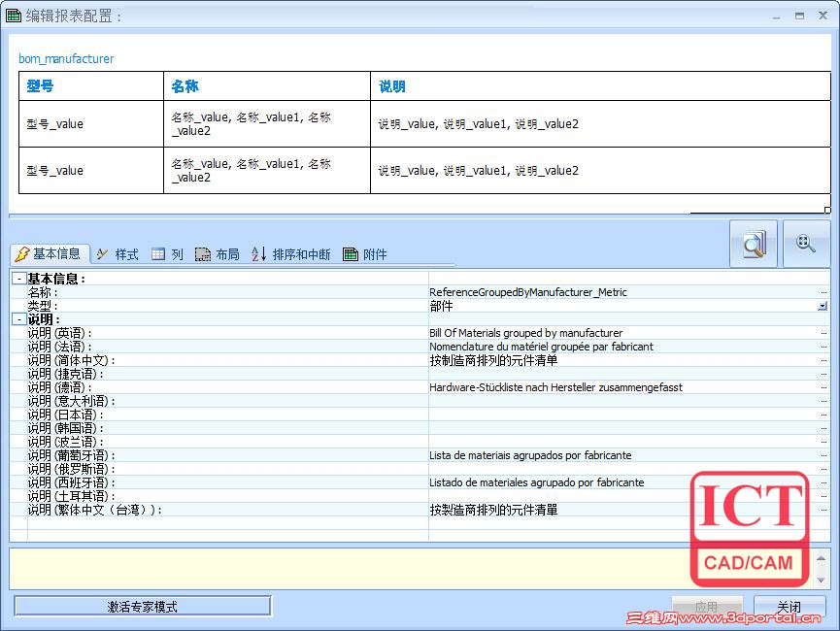Click the 排序和中断 A-Z sort icon
This screenshot has height=631, width=840.
pos(258,254)
